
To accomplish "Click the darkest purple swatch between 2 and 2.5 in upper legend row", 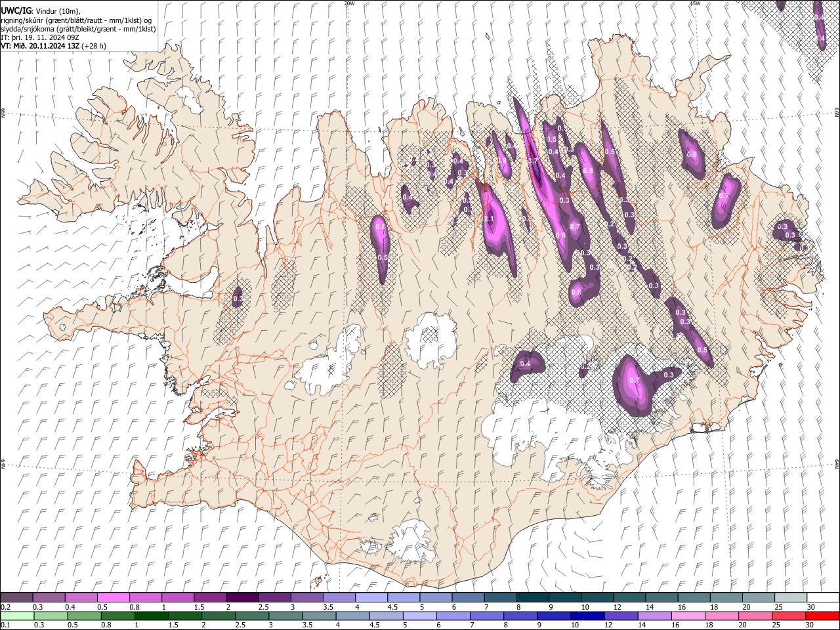I will pos(241,597).
